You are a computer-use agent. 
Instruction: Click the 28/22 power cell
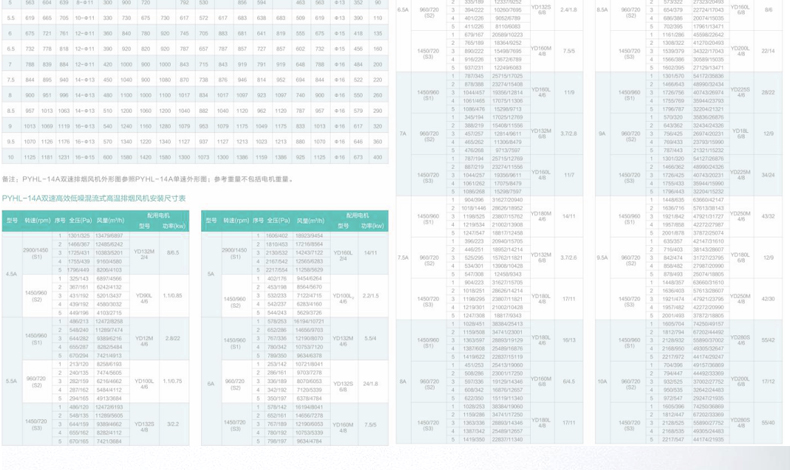tap(768, 91)
